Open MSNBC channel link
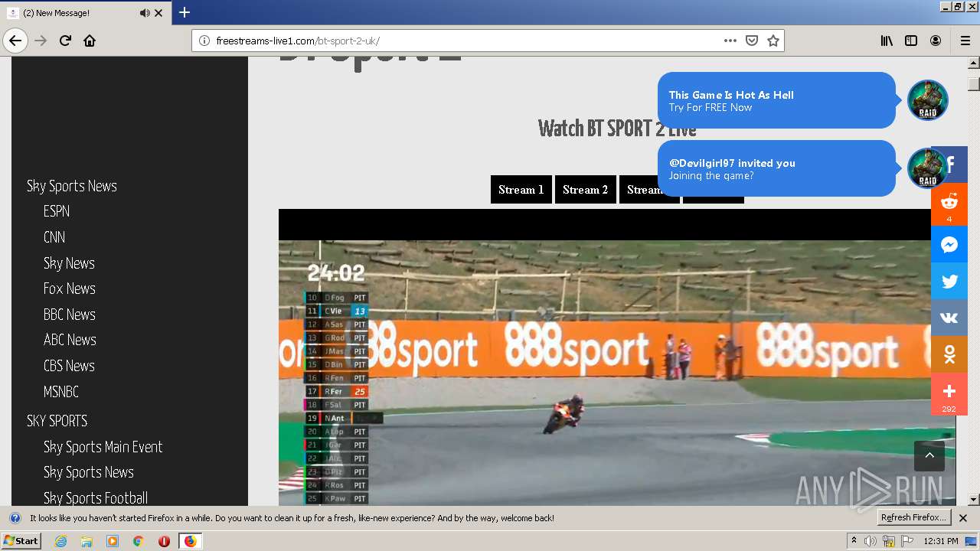This screenshot has height=551, width=980. click(x=61, y=392)
